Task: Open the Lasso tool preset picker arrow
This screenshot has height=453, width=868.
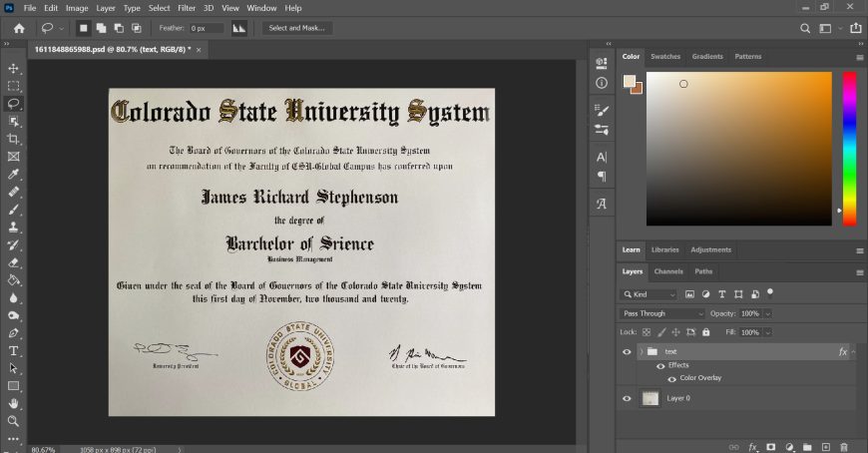Action: [62, 28]
